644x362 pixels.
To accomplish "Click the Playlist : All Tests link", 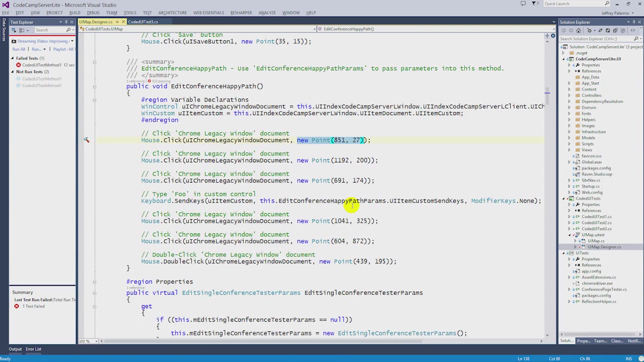I will 64,49.
